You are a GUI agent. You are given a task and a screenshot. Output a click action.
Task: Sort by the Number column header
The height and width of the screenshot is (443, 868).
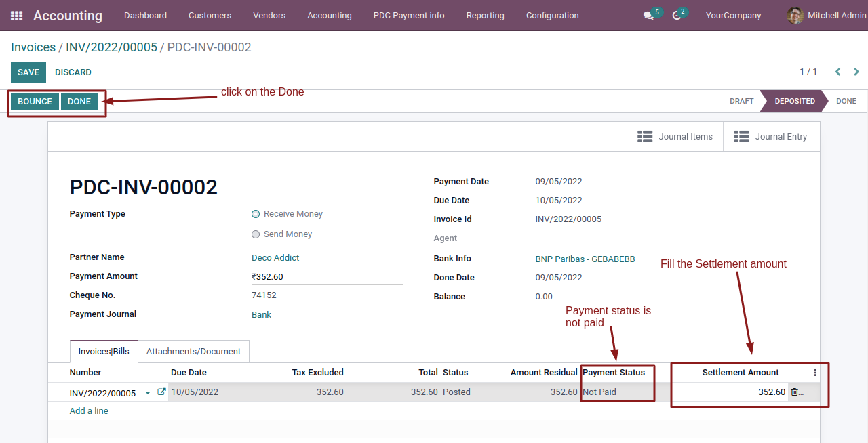coord(85,373)
